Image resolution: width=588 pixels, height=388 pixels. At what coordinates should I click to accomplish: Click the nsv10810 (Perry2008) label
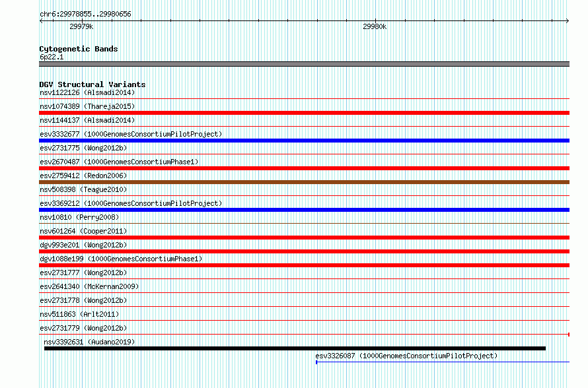(x=79, y=217)
